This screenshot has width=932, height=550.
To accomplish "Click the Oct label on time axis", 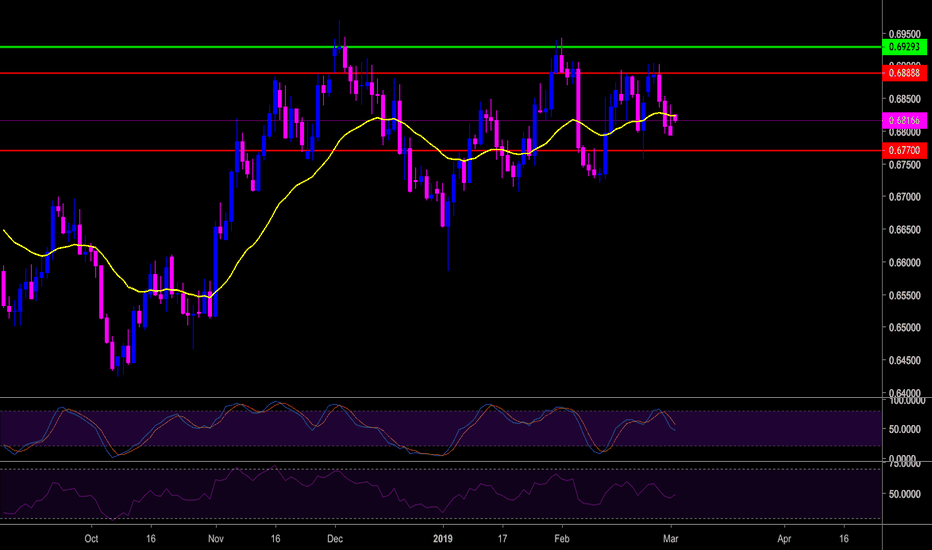I will (91, 539).
